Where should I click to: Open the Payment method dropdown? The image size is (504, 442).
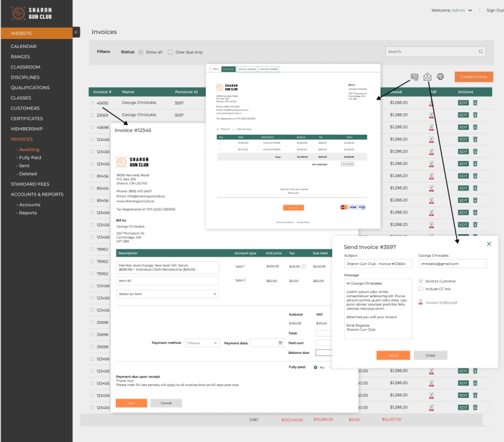199,344
